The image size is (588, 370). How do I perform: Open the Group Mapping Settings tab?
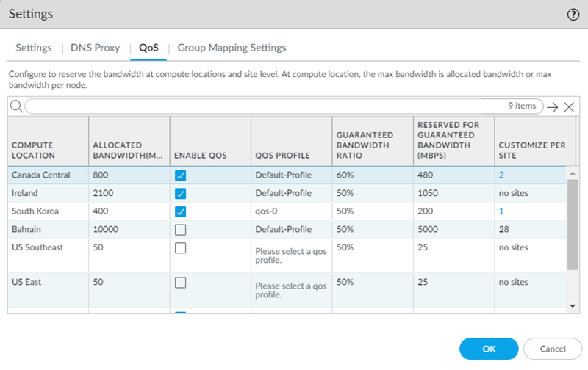(232, 48)
